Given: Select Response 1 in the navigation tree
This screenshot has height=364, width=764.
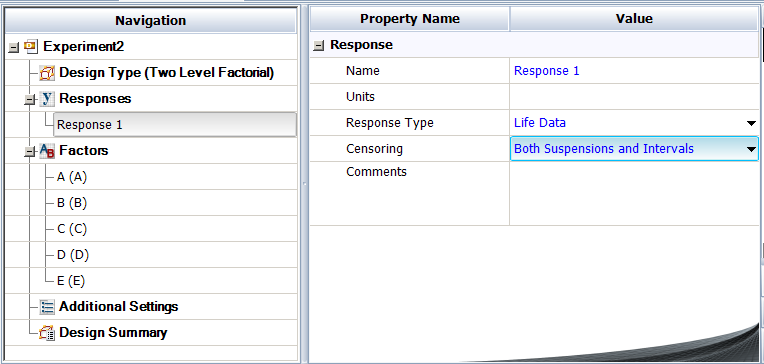Looking at the screenshot, I should (175, 125).
